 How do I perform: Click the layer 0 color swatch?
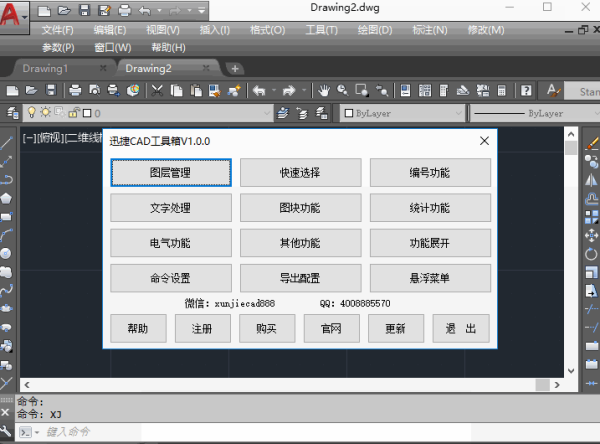coord(87,113)
